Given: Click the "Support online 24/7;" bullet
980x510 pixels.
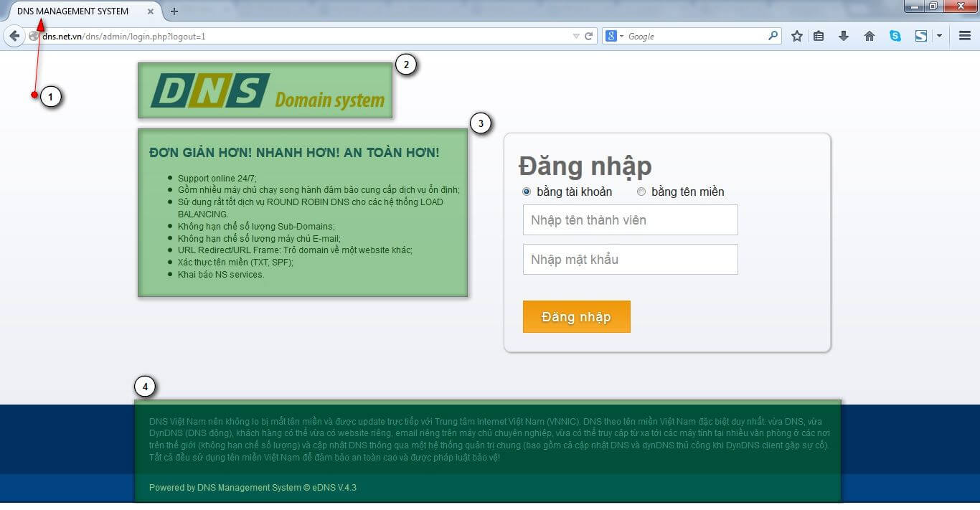Looking at the screenshot, I should (x=217, y=179).
